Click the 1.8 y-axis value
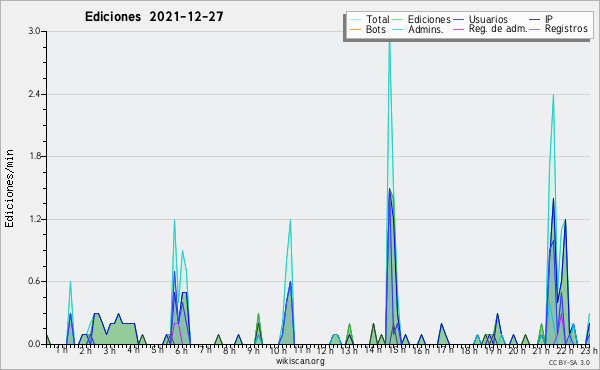The image size is (600, 370). click(x=34, y=156)
